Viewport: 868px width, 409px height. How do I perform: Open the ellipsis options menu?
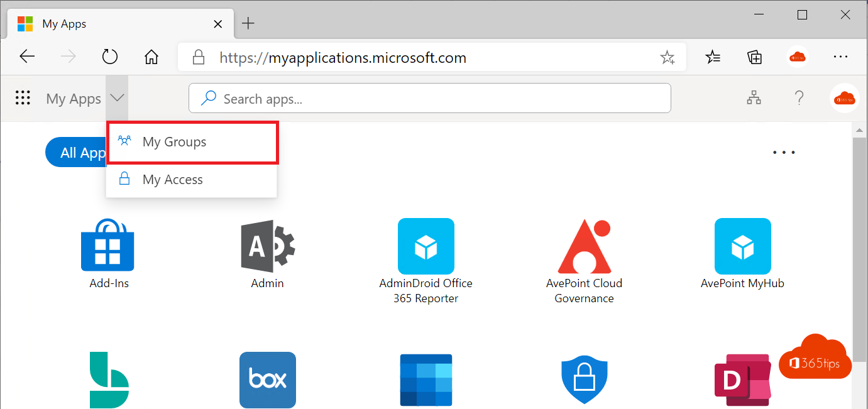(784, 151)
